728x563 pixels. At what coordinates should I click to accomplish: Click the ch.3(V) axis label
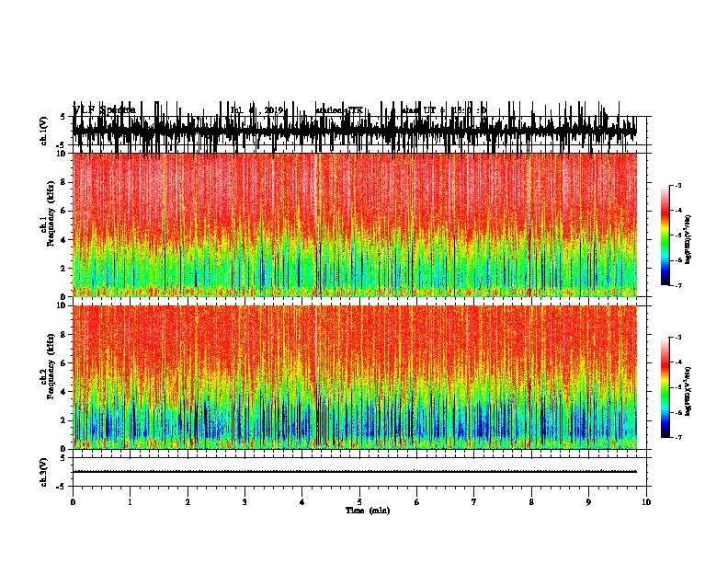[43, 472]
